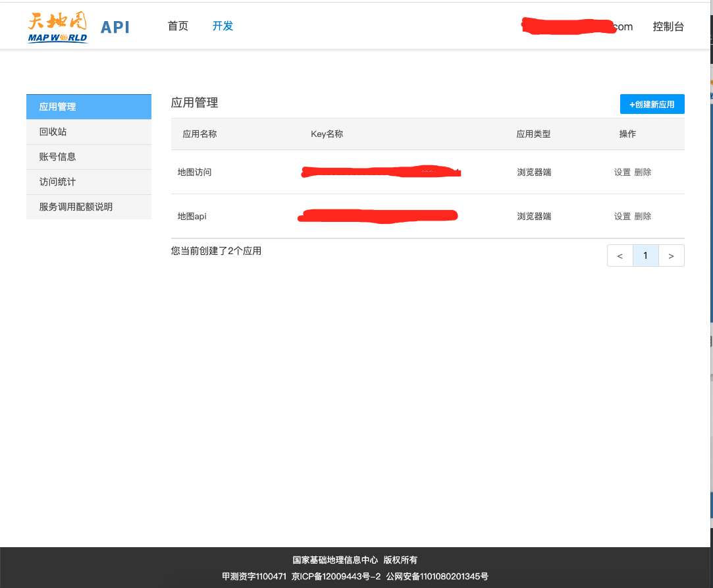713x588 pixels.
Task: Select 应用管理 in the sidebar
Action: [x=88, y=107]
